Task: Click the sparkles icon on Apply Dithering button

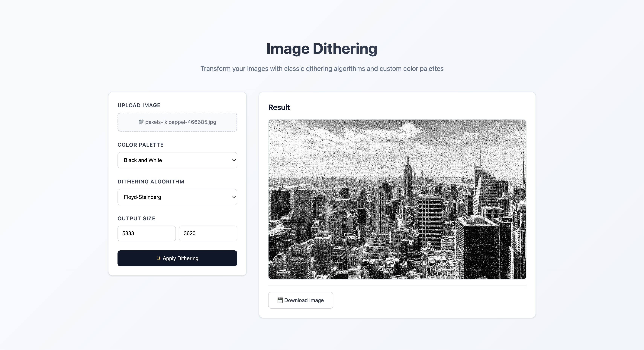Action: tap(159, 258)
